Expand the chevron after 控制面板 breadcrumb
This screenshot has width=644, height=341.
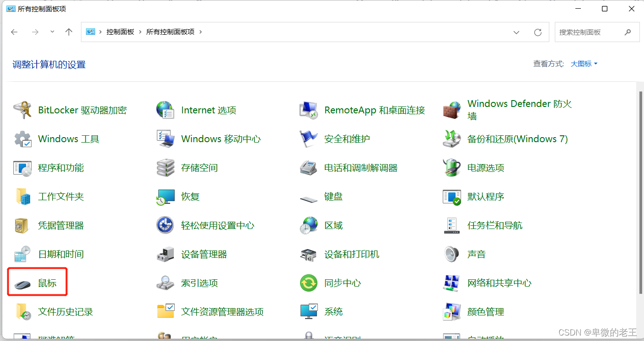tap(140, 32)
